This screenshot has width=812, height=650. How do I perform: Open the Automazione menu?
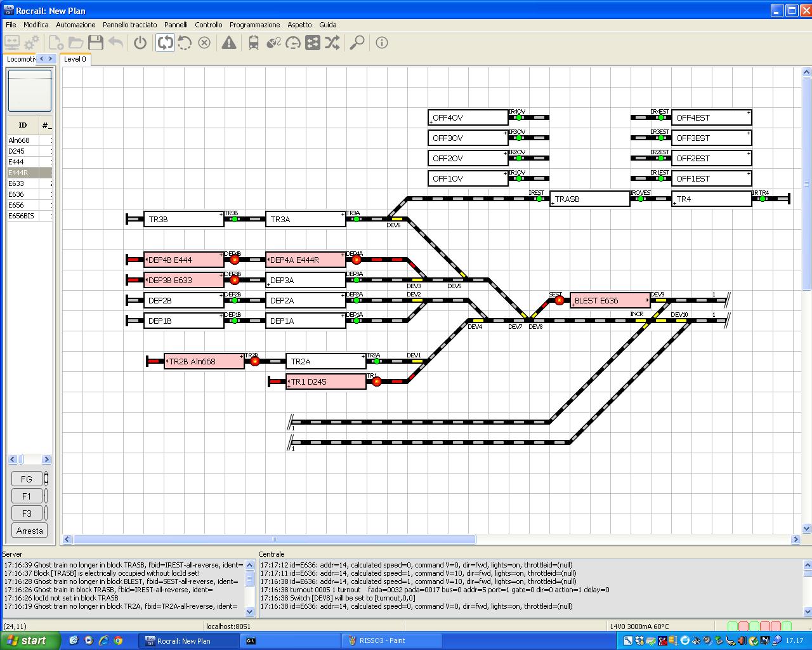pyautogui.click(x=75, y=25)
